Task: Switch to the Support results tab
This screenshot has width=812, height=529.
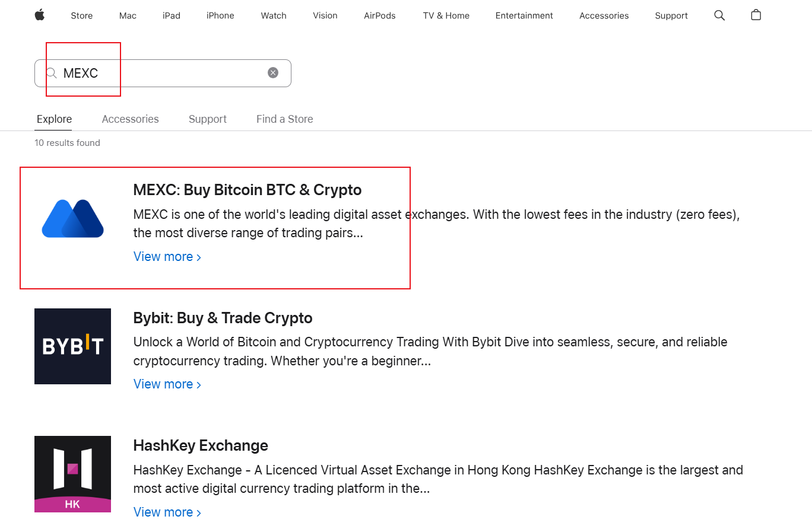Action: pos(208,119)
